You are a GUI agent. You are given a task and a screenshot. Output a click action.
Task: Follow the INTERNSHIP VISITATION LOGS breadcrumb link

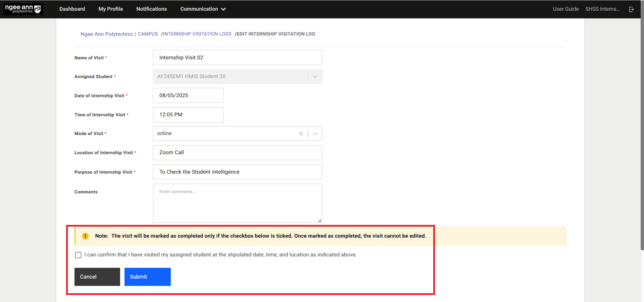click(197, 34)
